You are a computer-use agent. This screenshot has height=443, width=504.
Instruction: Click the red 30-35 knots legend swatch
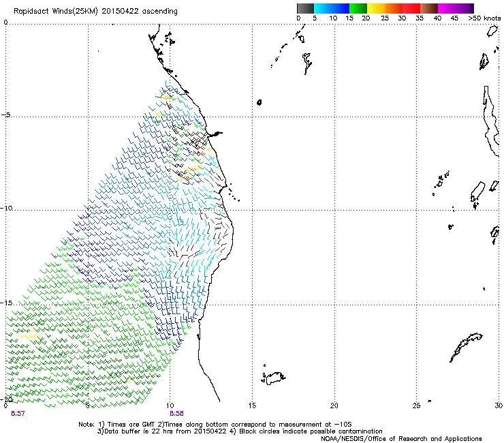click(411, 8)
